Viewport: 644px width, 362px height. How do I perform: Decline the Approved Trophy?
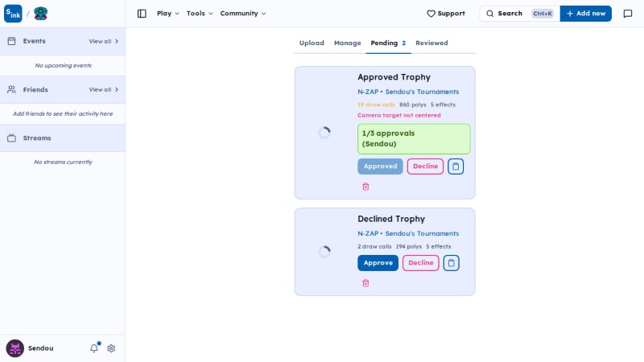[425, 167]
